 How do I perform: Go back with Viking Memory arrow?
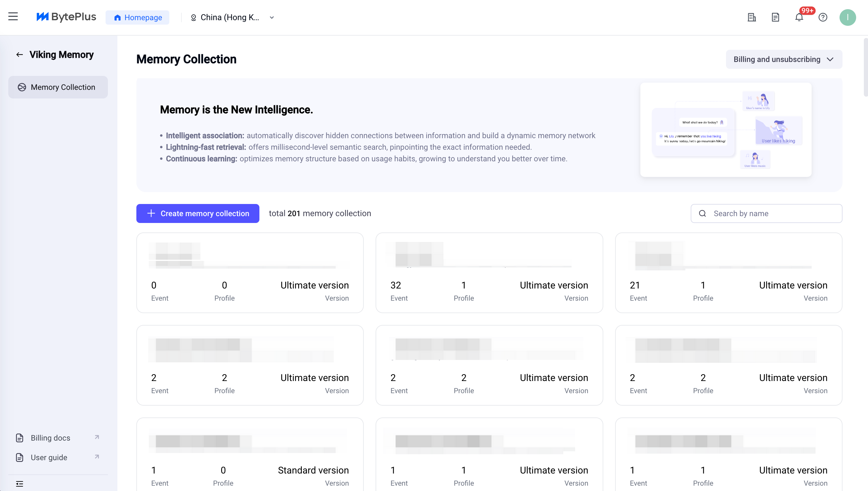(20, 55)
